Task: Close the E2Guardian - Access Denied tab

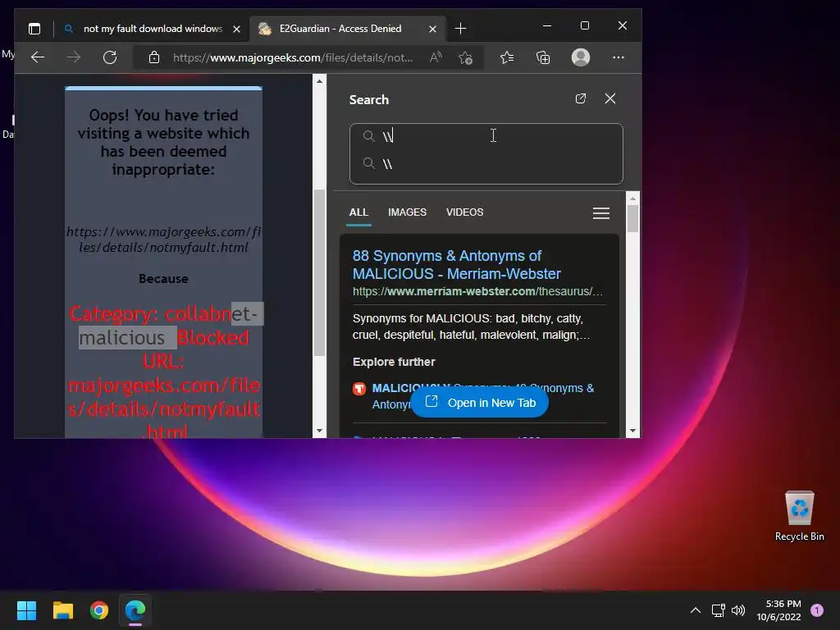Action: tap(432, 29)
